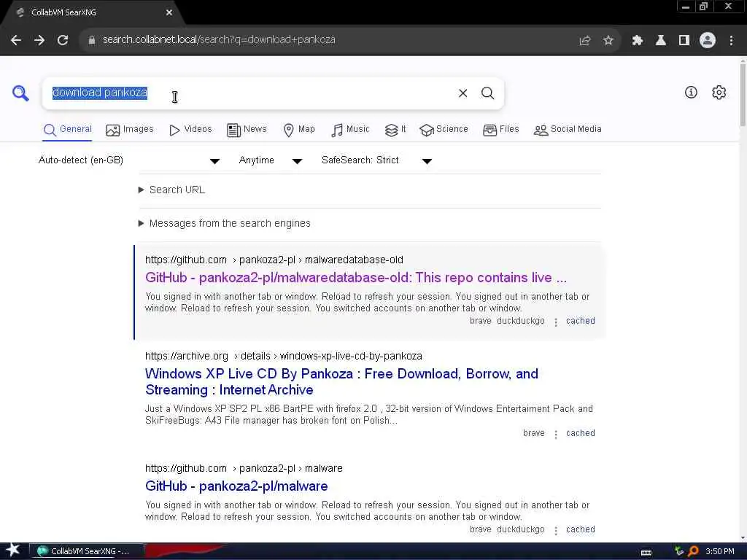Click the SearXNG magnifier logo
Screen dimensions: 747x560
20,93
